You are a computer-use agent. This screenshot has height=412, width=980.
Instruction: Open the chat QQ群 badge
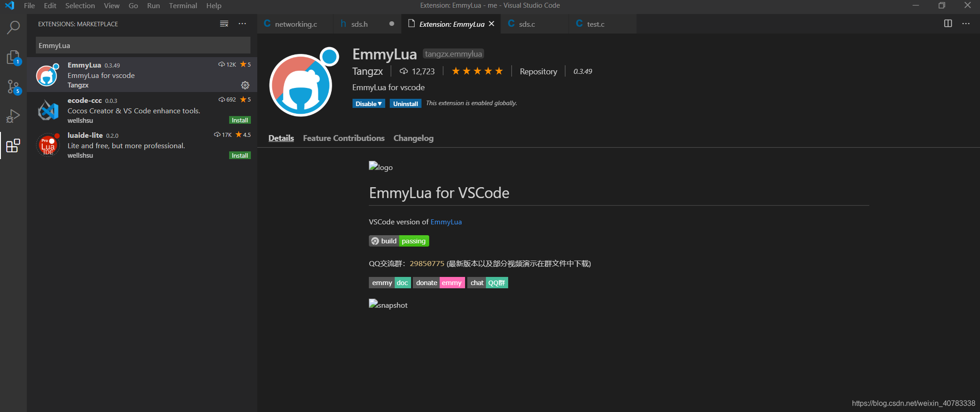488,283
